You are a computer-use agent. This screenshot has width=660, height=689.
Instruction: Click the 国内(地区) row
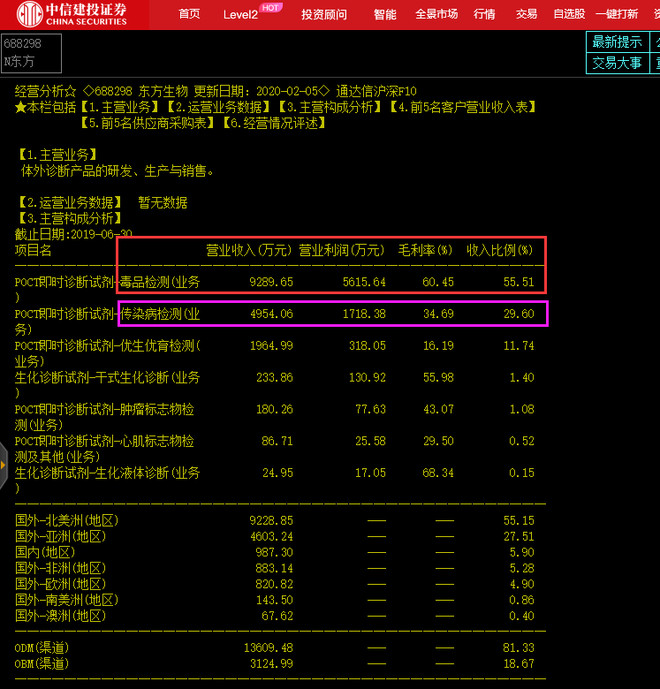pos(275,552)
